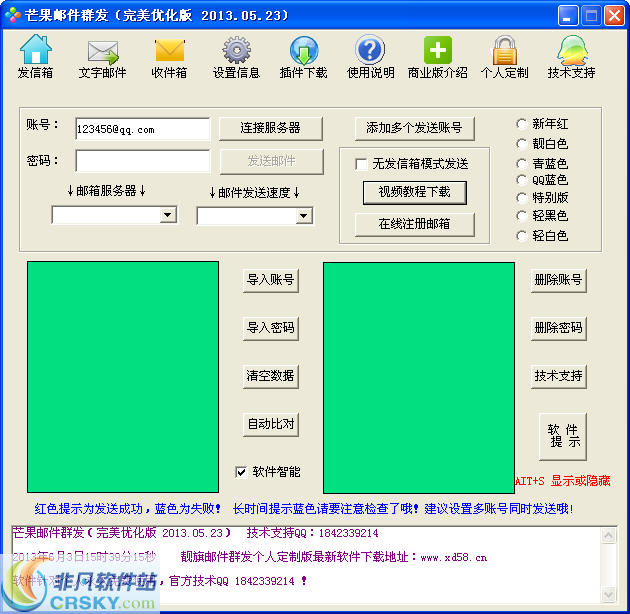Image resolution: width=630 pixels, height=614 pixels.
Task: Open 使用说明 help icon
Action: point(370,50)
